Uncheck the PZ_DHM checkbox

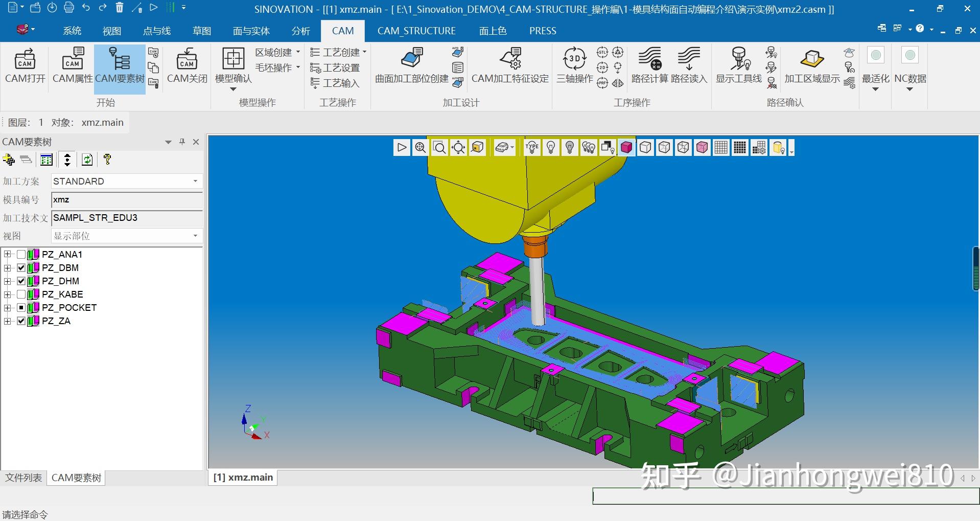point(21,281)
